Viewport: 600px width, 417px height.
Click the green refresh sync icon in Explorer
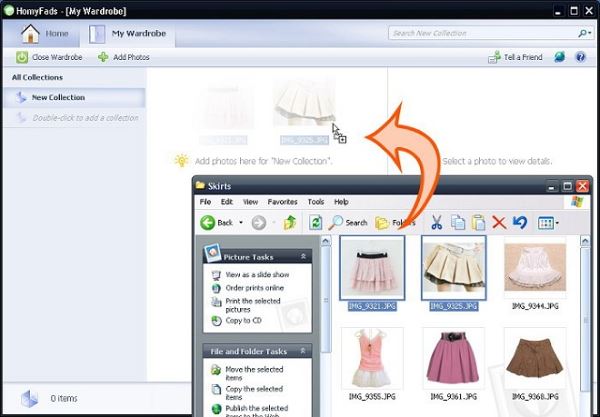tap(315, 223)
